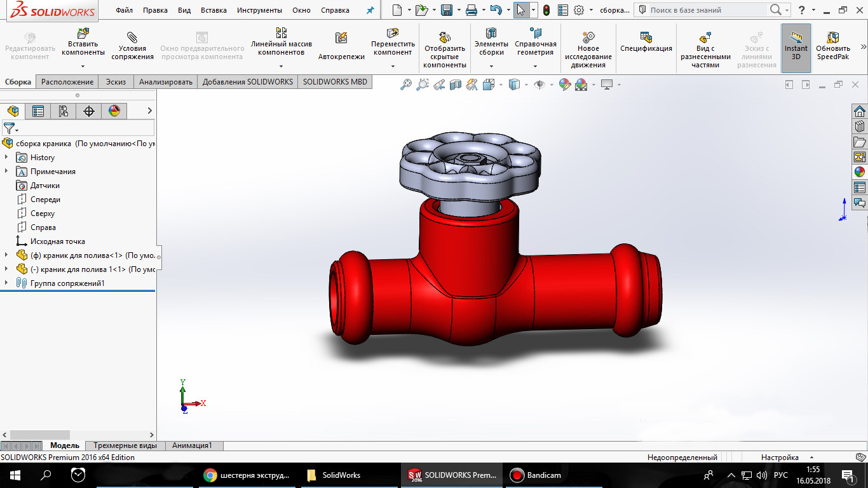Click Отобразить скрытые компоненты tool
868x488 pixels.
445,50
